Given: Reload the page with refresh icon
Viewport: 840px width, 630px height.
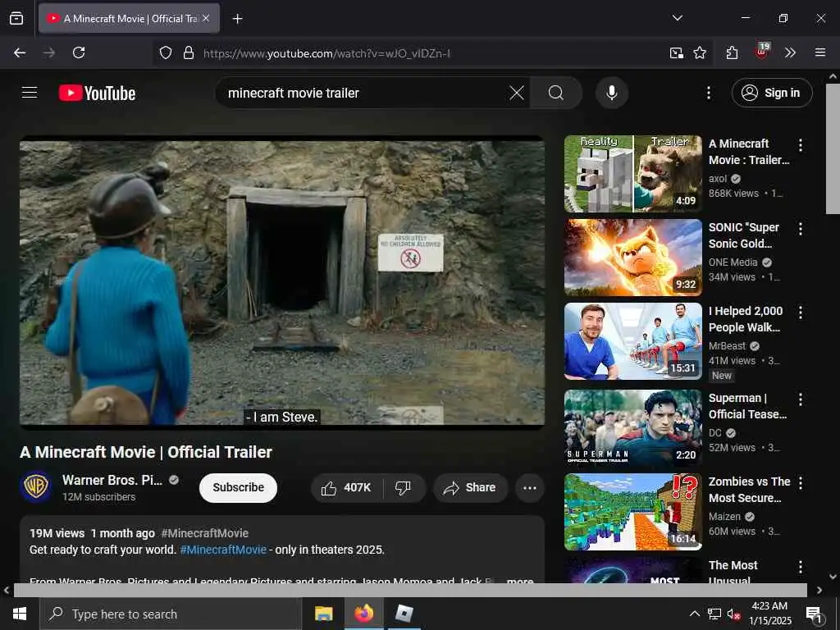Looking at the screenshot, I should pos(79,52).
